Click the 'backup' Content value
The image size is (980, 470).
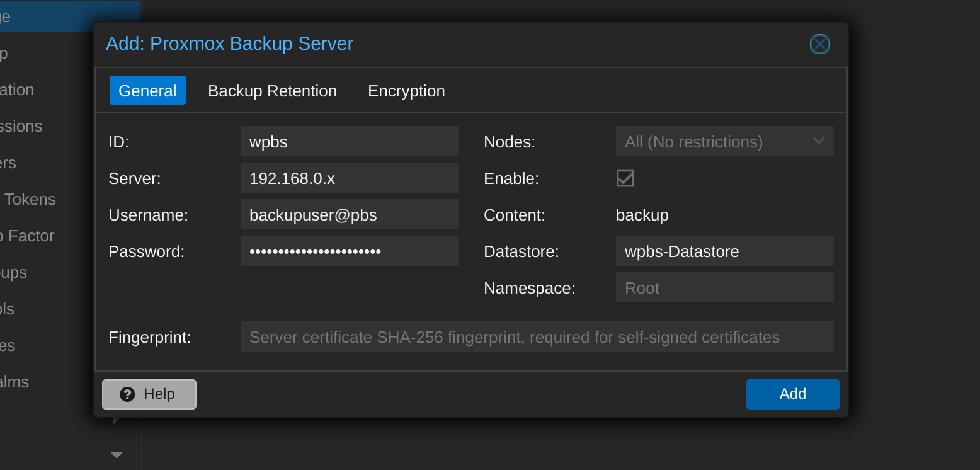click(x=642, y=215)
